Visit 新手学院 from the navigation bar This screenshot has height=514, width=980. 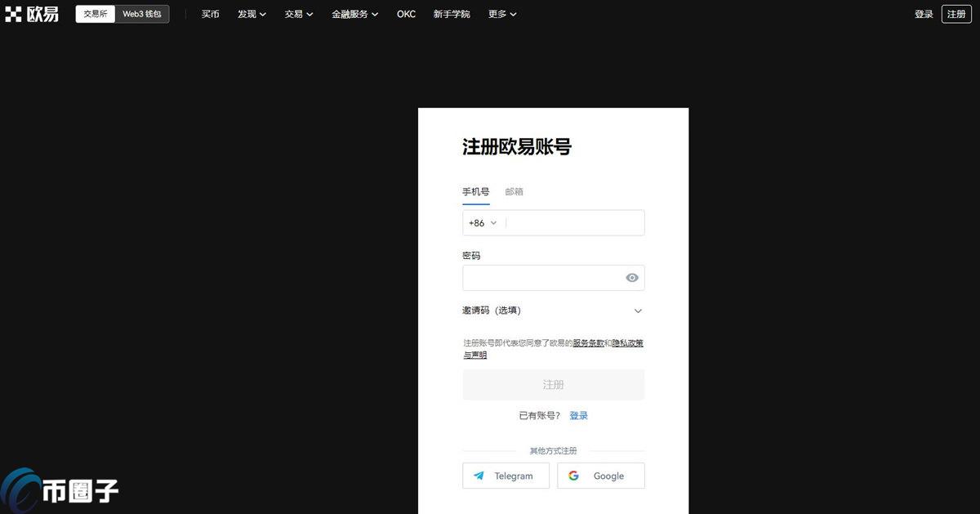(x=452, y=13)
